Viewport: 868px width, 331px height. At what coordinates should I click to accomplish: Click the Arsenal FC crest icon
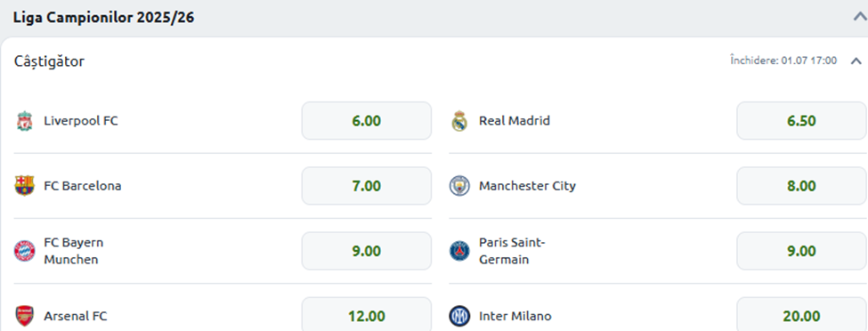point(24,316)
